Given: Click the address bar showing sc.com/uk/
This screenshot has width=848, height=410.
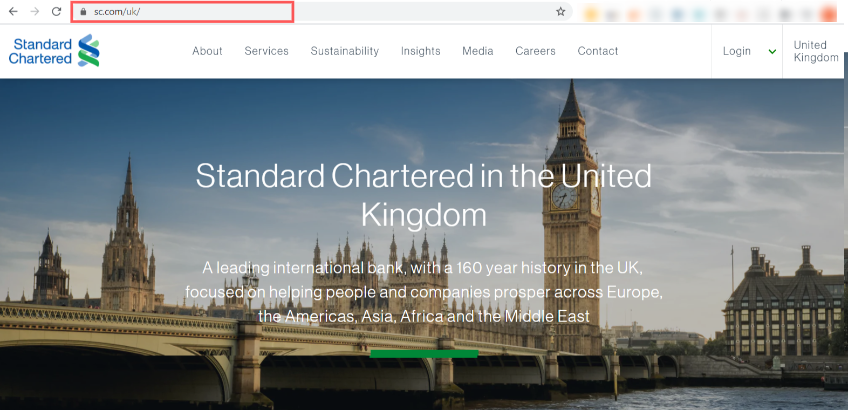Looking at the screenshot, I should pos(322,11).
